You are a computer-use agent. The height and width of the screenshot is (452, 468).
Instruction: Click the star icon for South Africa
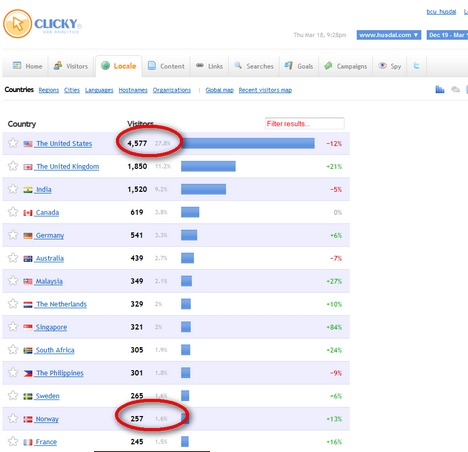13,349
